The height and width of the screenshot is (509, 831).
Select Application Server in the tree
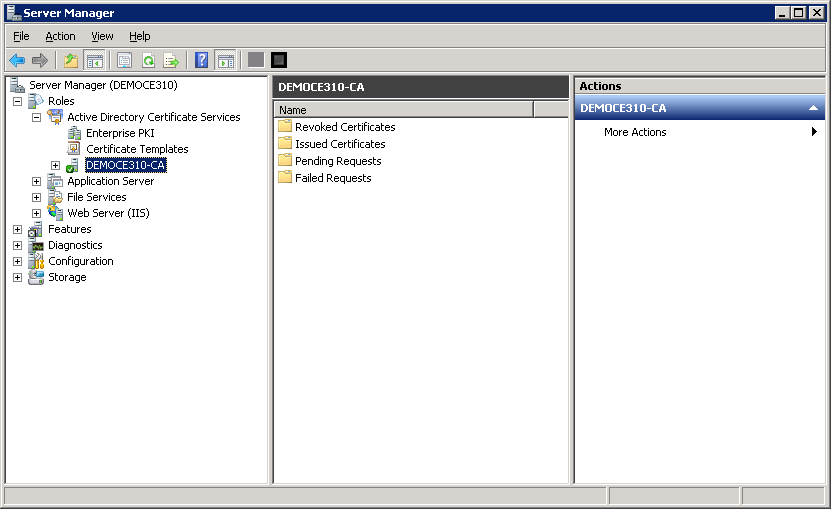tap(110, 181)
